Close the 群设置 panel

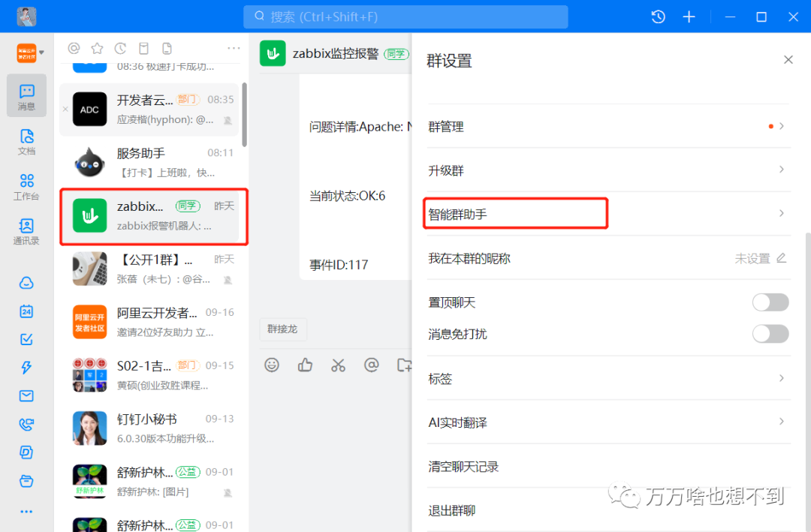pyautogui.click(x=788, y=60)
